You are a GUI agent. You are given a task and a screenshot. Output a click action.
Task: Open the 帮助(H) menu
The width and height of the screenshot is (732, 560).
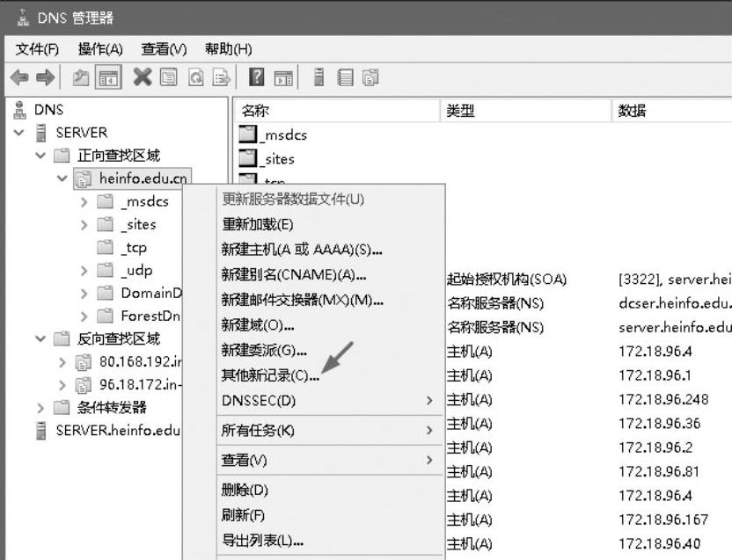click(x=228, y=49)
